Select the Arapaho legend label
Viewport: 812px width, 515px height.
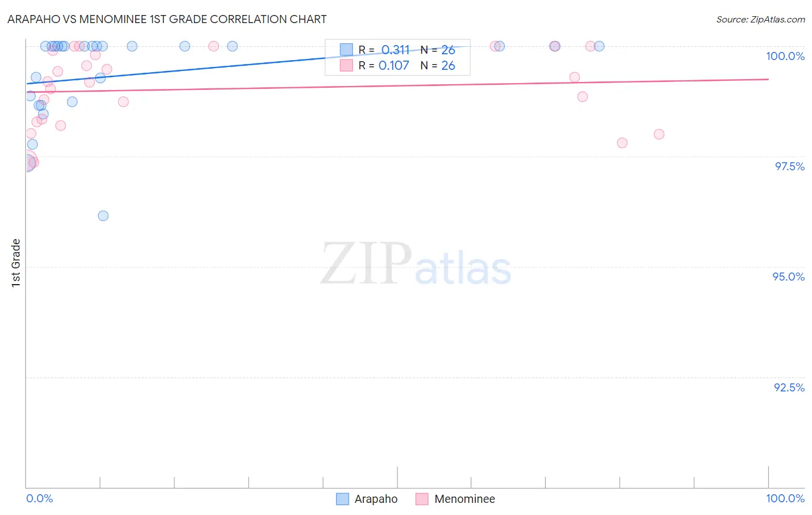(x=376, y=499)
